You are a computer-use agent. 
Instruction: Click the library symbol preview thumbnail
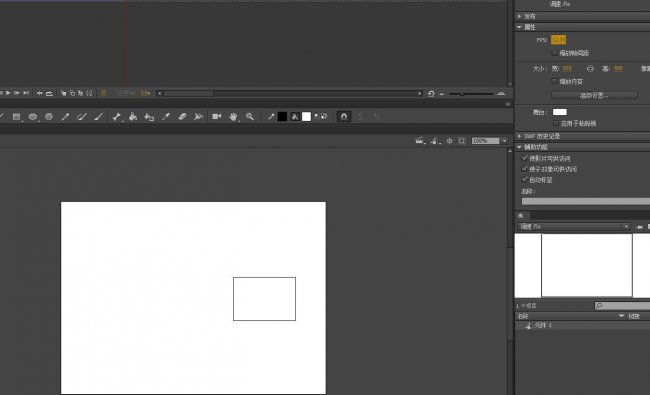point(587,265)
